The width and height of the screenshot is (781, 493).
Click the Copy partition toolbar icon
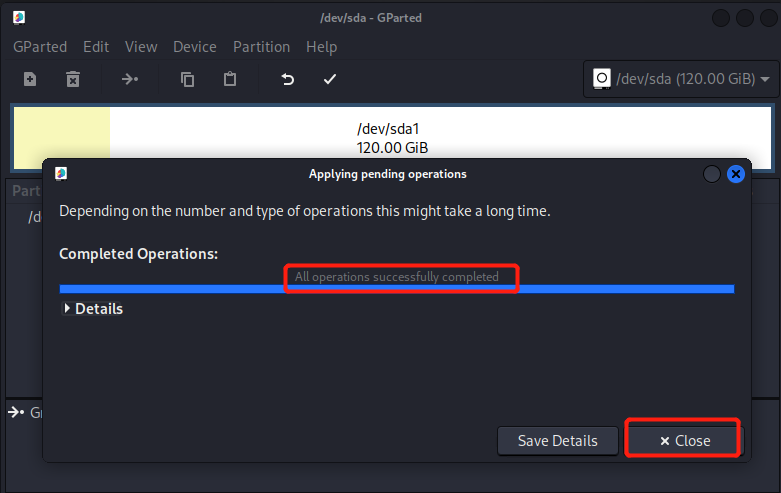coord(187,79)
